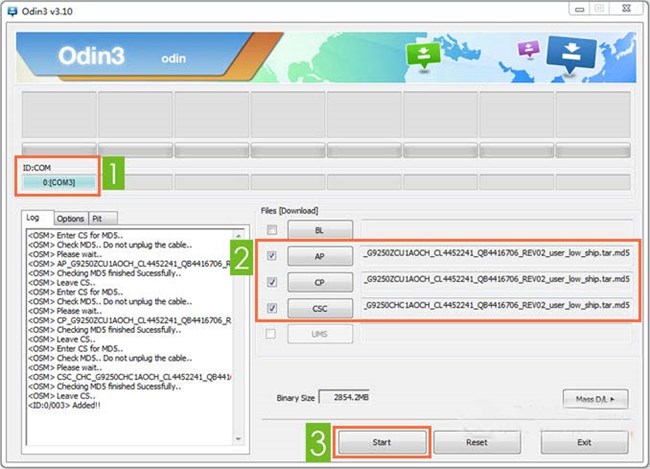The height and width of the screenshot is (469, 650).
Task: Select the 0:[COM3] port indicator
Action: point(60,182)
